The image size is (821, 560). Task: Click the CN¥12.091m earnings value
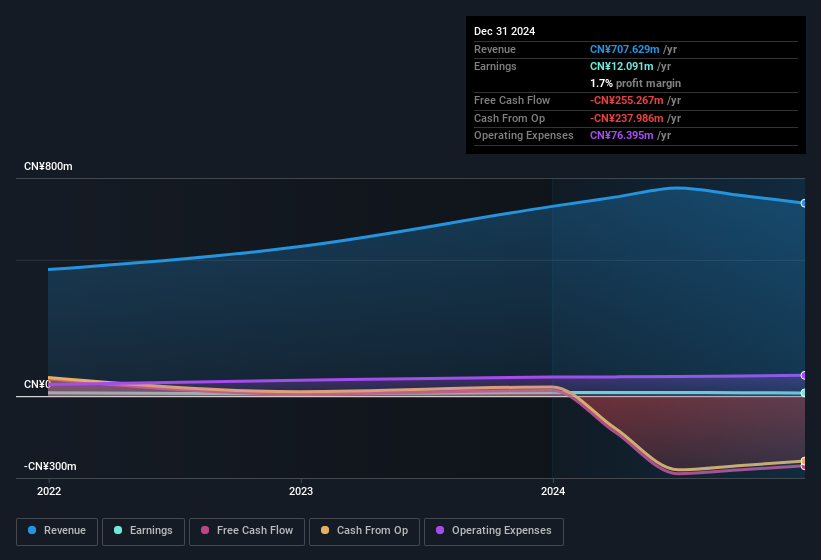click(x=622, y=66)
